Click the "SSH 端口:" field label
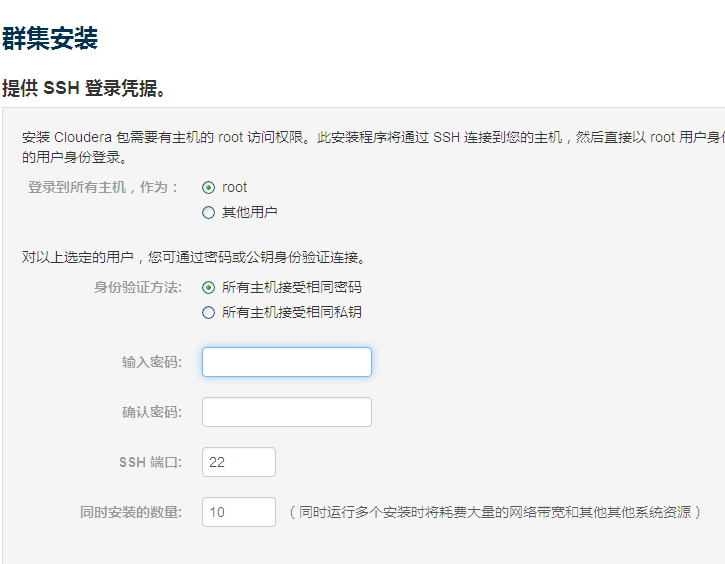Image resolution: width=725 pixels, height=564 pixels. (x=150, y=462)
